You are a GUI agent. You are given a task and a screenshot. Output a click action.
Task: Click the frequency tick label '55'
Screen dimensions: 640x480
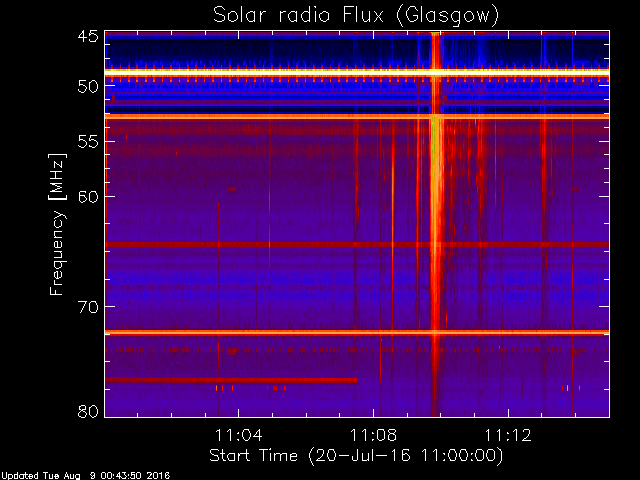pos(88,142)
